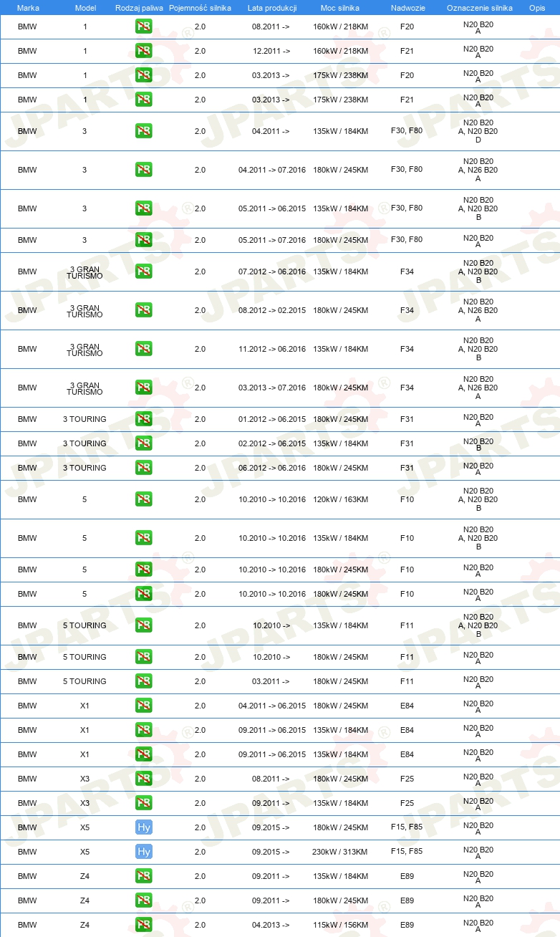Click 'N20 B20 A, N20 B20 D' engine code cell
560x937 pixels.
pos(478,131)
